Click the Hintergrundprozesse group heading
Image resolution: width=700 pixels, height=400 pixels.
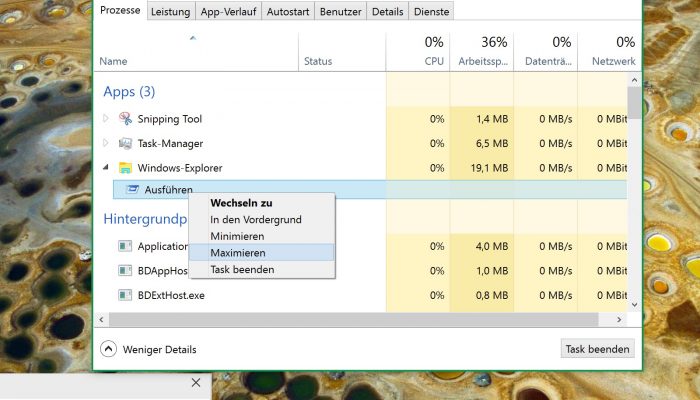tap(145, 219)
